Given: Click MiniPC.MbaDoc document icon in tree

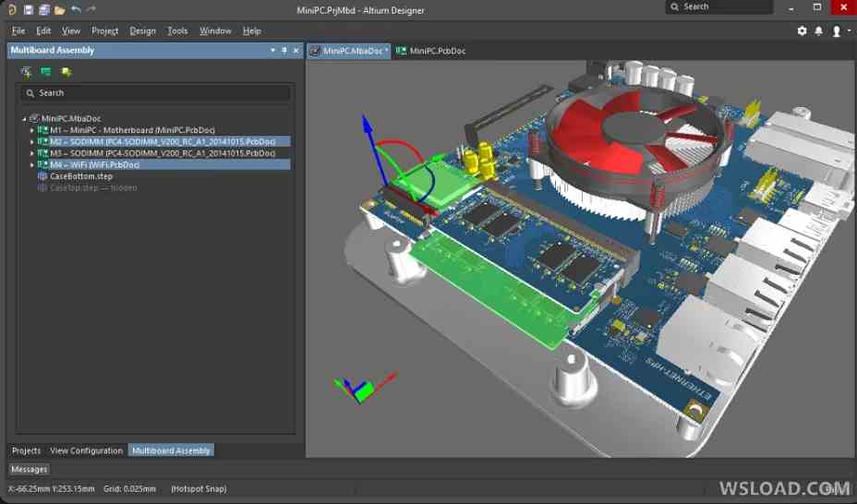Looking at the screenshot, I should coord(34,118).
